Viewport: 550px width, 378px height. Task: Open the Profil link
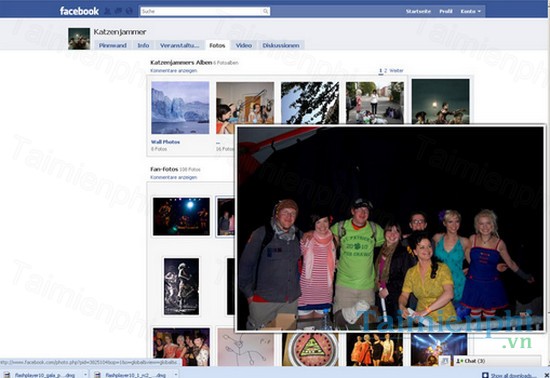click(446, 11)
